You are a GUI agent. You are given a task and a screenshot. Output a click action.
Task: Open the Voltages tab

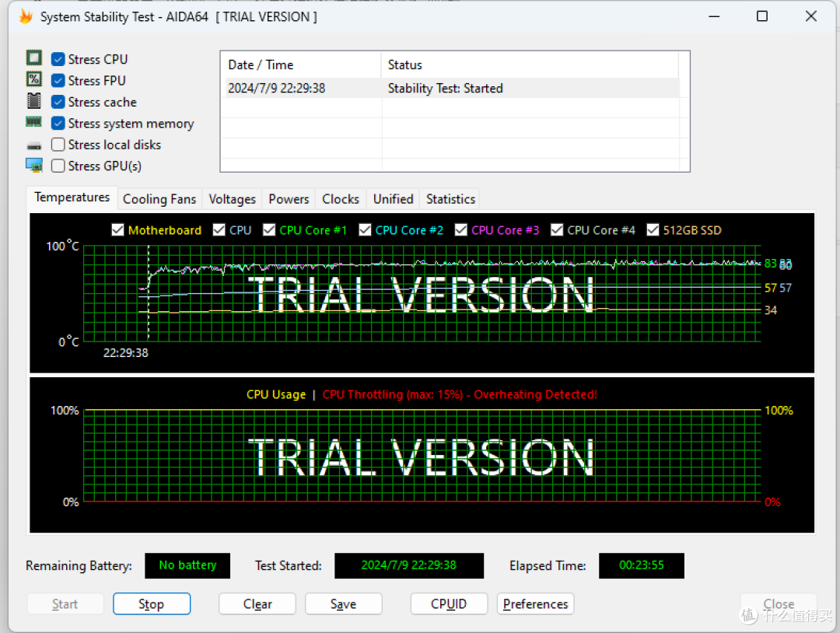[232, 199]
